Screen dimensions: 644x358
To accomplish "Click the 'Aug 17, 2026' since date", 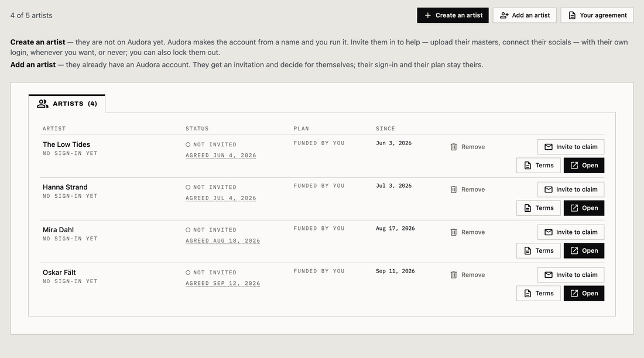I will (395, 229).
